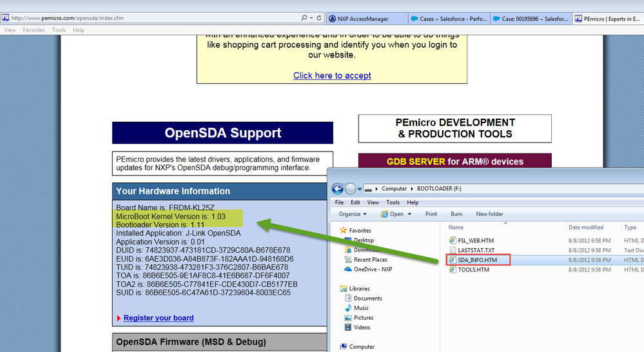The height and width of the screenshot is (352, 644).
Task: Click the Favorites star icon
Action: 343,230
